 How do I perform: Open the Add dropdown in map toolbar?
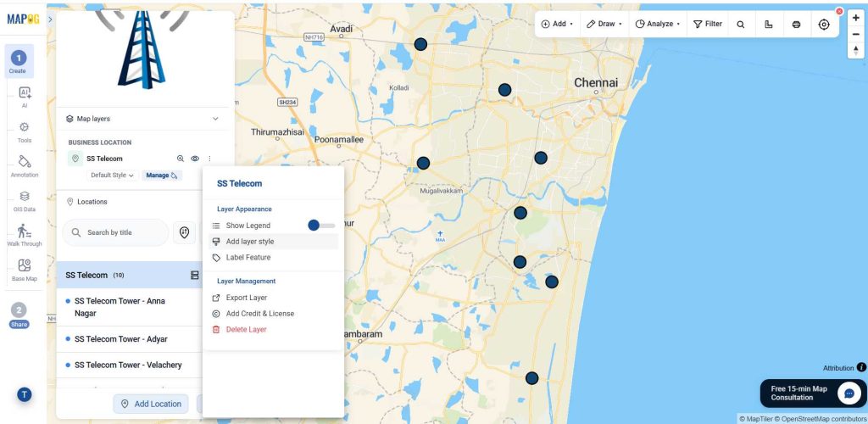click(x=557, y=24)
